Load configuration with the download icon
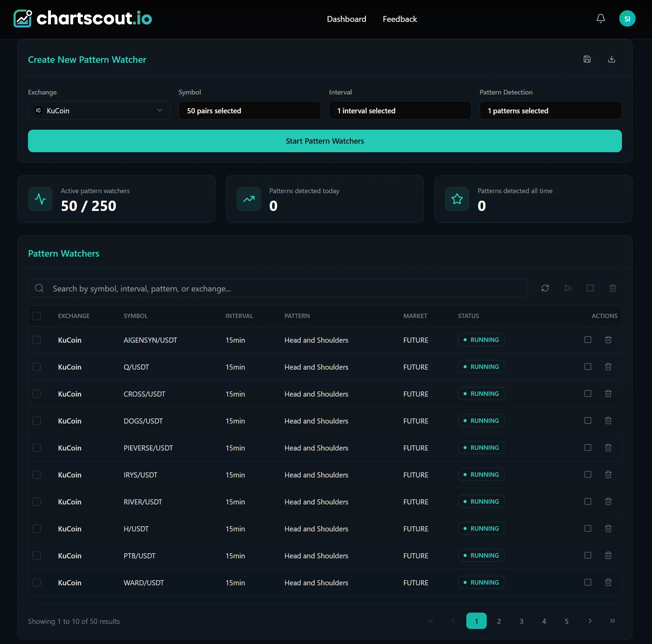This screenshot has height=644, width=652. pyautogui.click(x=611, y=59)
